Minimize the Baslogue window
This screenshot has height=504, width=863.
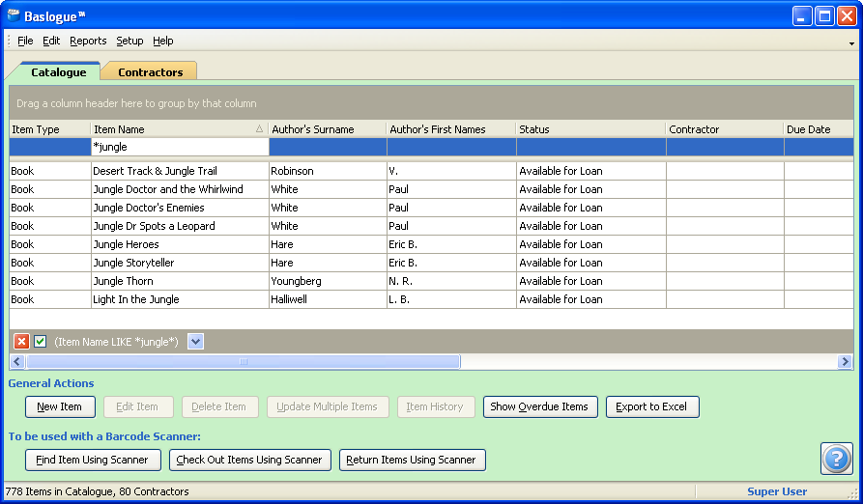[x=802, y=16]
